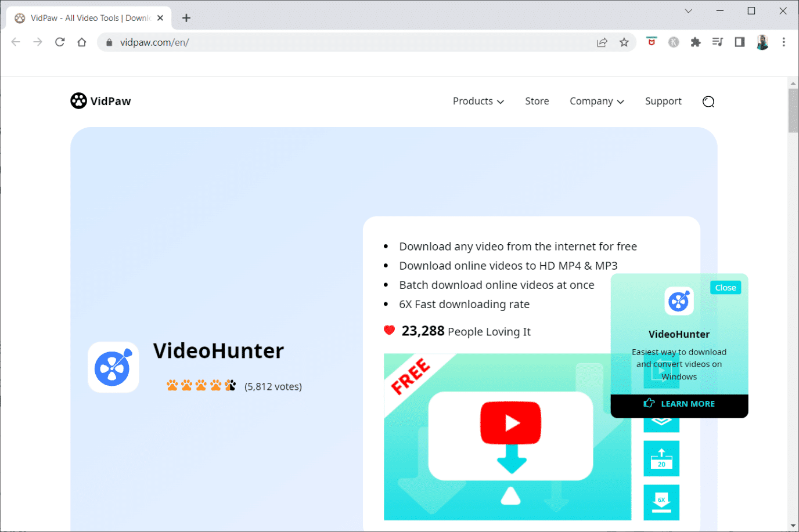Close the VidPaw browser tab

pyautogui.click(x=160, y=18)
